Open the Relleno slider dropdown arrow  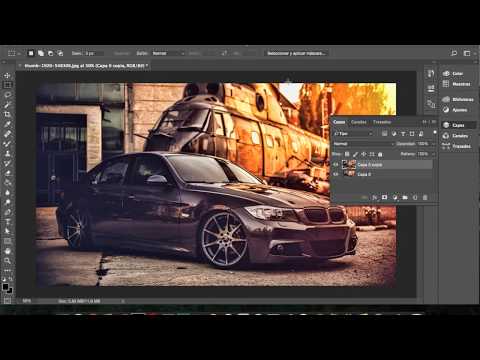coord(433,154)
